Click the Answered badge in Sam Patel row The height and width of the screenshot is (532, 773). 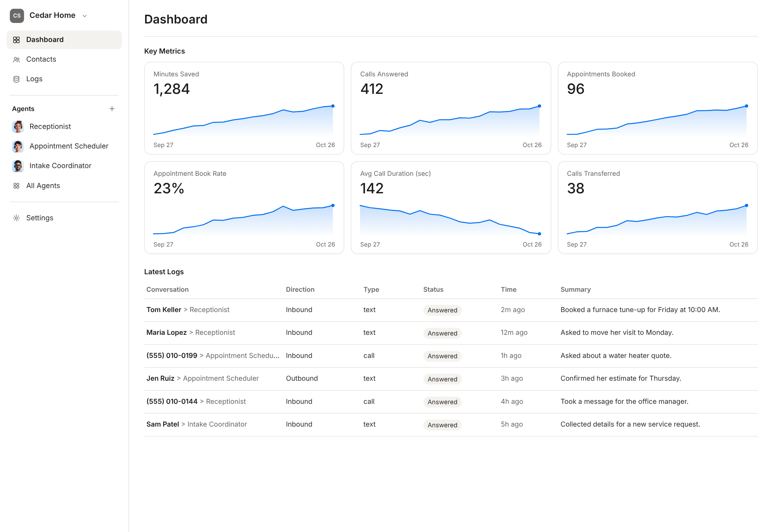442,425
